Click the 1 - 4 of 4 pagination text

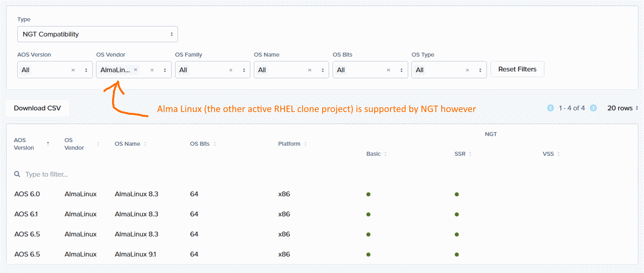pyautogui.click(x=572, y=108)
